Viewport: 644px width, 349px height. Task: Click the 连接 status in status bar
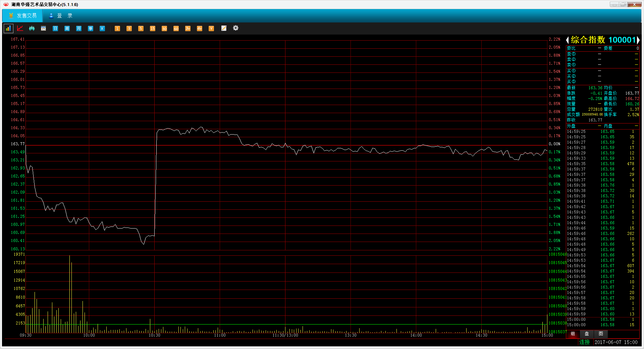(584, 342)
